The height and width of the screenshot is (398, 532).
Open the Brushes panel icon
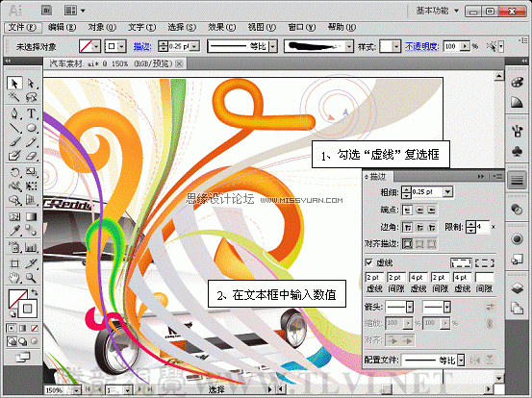517,131
